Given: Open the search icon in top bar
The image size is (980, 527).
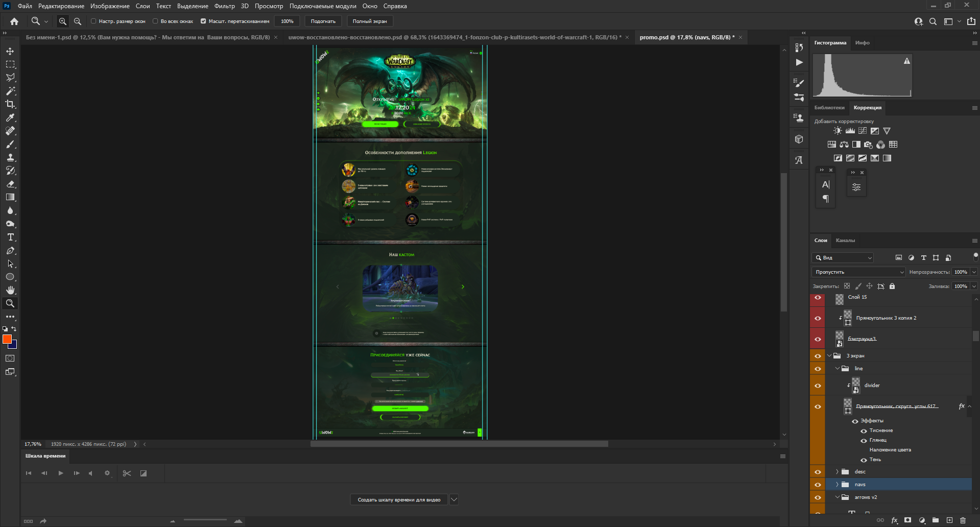Looking at the screenshot, I should pos(933,21).
